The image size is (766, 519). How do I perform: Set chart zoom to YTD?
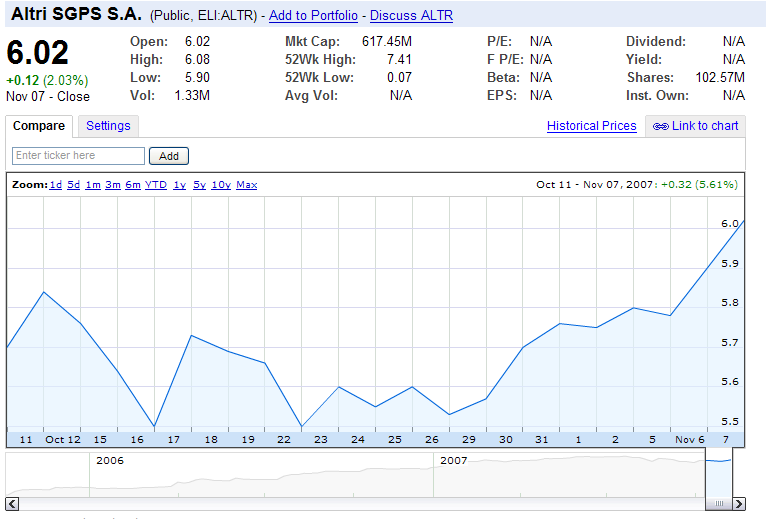[x=156, y=185]
